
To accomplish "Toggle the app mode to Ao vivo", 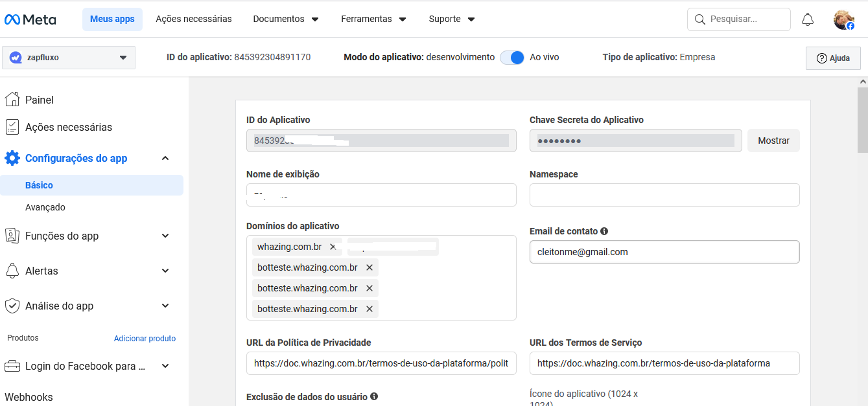I will [x=512, y=57].
